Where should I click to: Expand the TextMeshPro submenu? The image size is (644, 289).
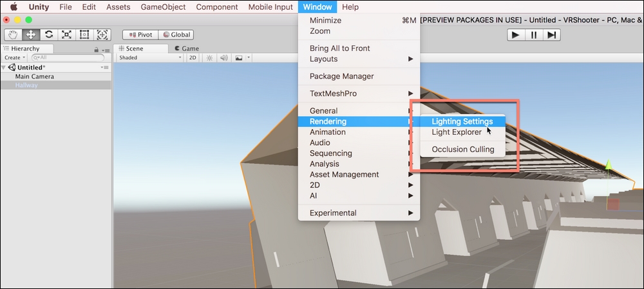click(x=359, y=94)
